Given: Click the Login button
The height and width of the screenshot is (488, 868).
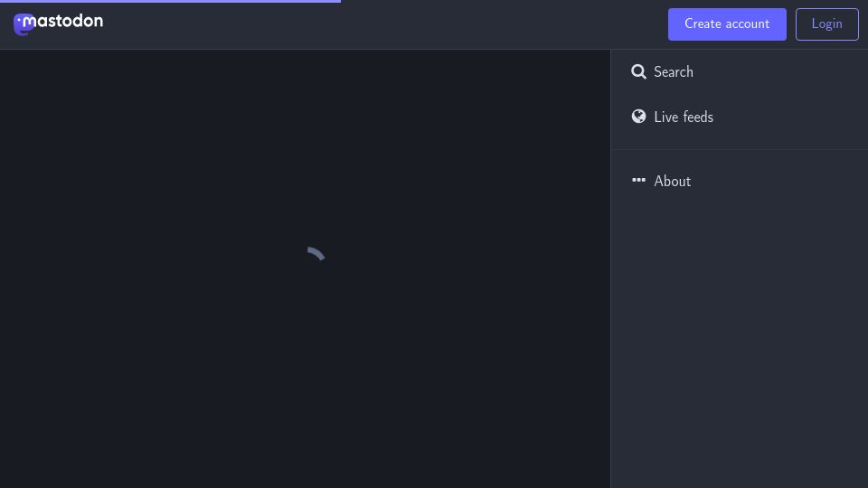Looking at the screenshot, I should pyautogui.click(x=827, y=24).
